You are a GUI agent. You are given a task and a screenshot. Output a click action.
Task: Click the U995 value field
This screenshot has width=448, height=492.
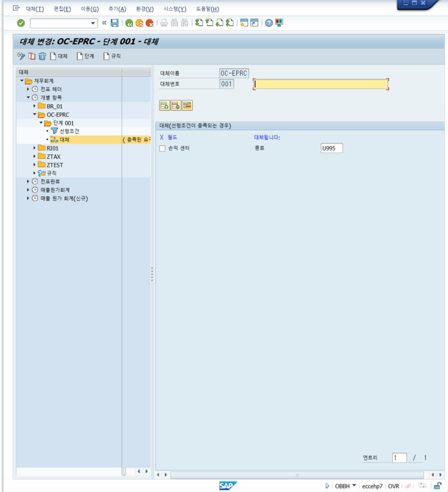pyautogui.click(x=332, y=148)
